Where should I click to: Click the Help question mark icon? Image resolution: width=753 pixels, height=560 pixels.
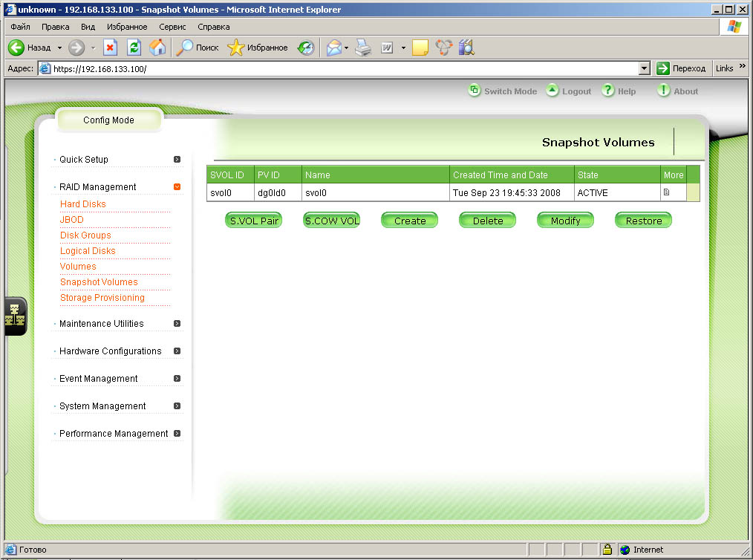coord(608,91)
